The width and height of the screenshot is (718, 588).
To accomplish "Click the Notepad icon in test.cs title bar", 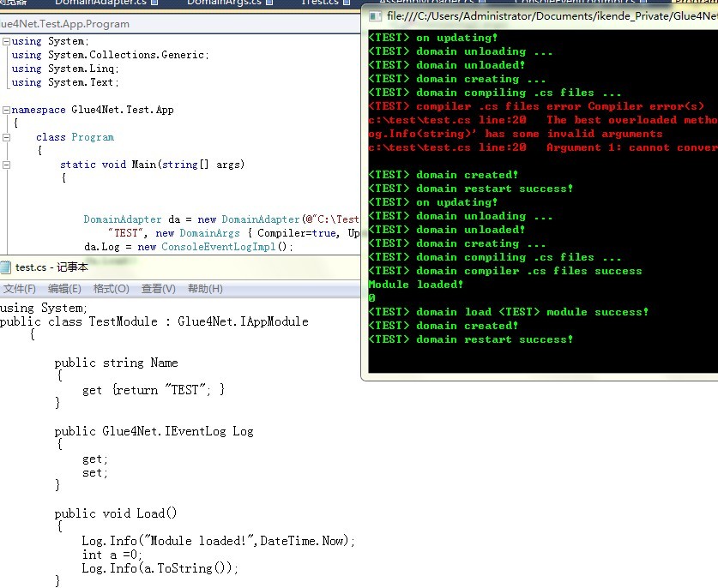I will [5, 267].
